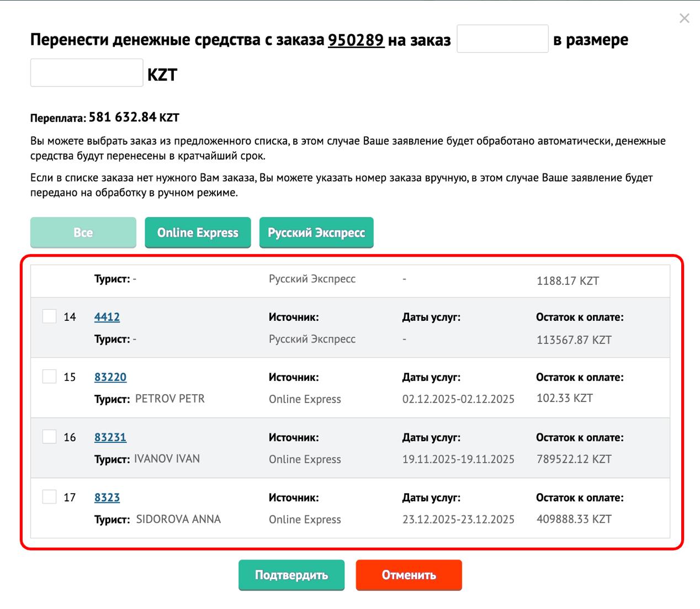
Task: Filter orders by Русский Экспресс
Action: [316, 232]
